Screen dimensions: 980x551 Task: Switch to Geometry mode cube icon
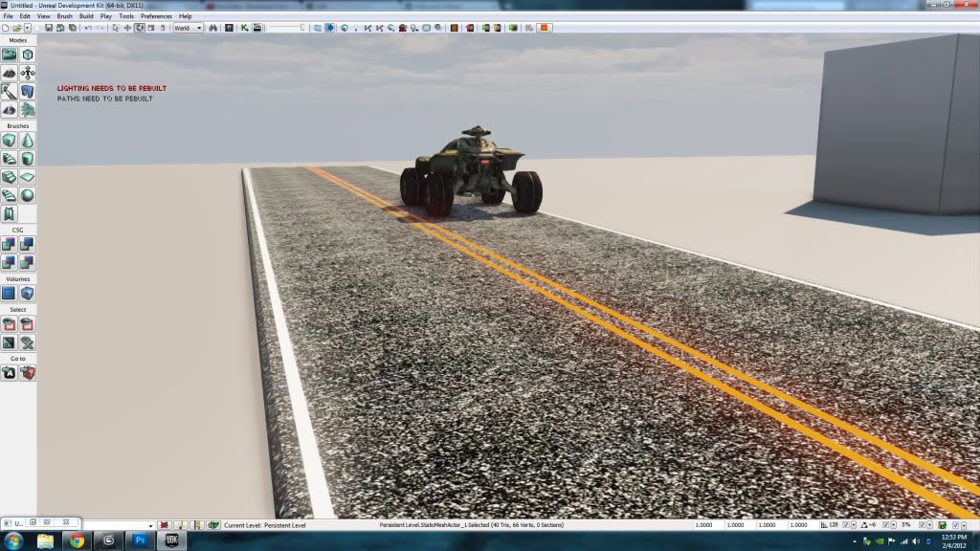pos(28,55)
